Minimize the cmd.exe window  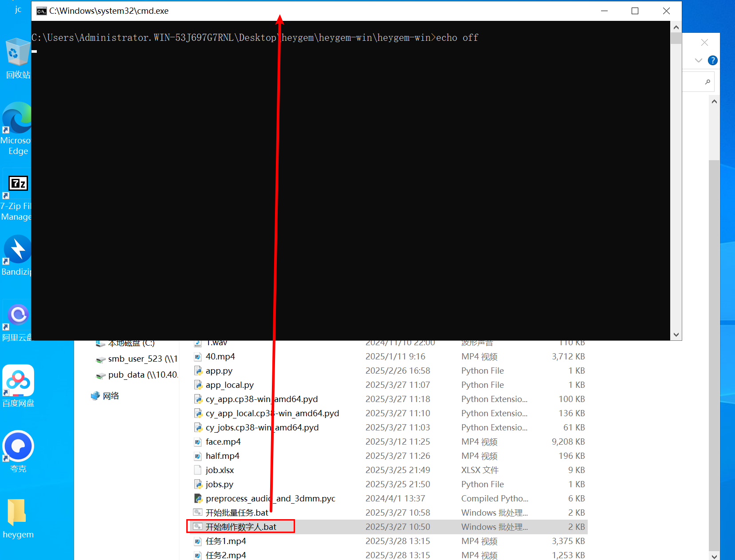[x=604, y=11]
